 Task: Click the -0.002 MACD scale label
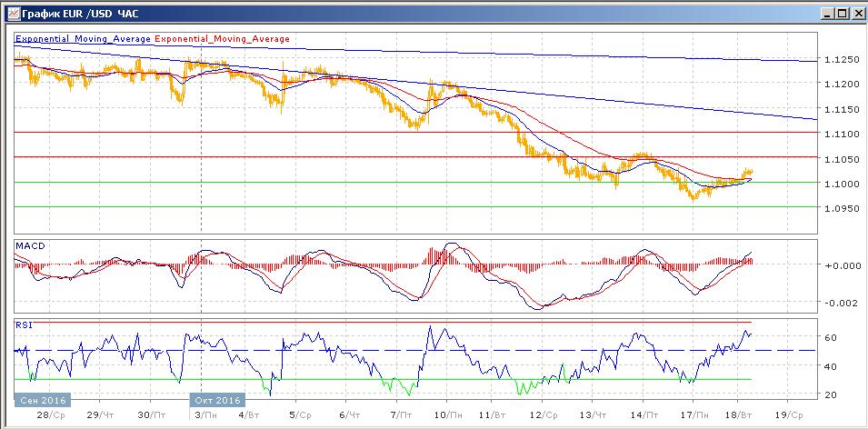(839, 304)
